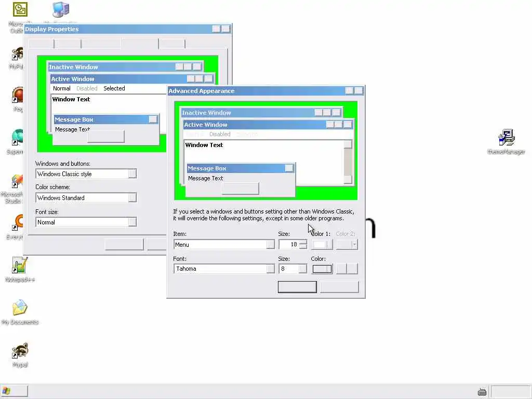The height and width of the screenshot is (399, 532).
Task: Click Window Text in Advanced Appearance preview
Action: click(204, 145)
